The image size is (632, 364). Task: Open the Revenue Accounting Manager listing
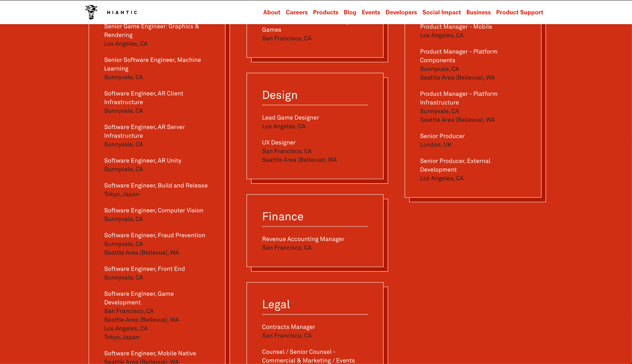tap(303, 239)
